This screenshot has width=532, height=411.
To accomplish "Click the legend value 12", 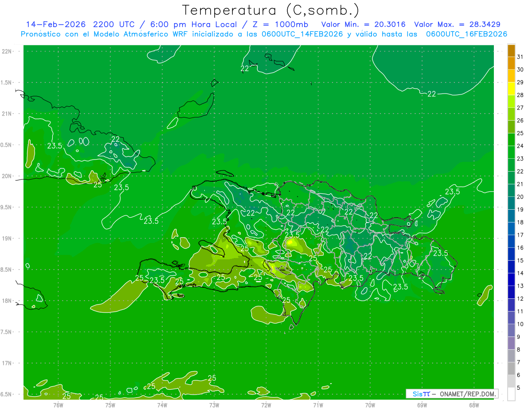I will click(x=520, y=299).
